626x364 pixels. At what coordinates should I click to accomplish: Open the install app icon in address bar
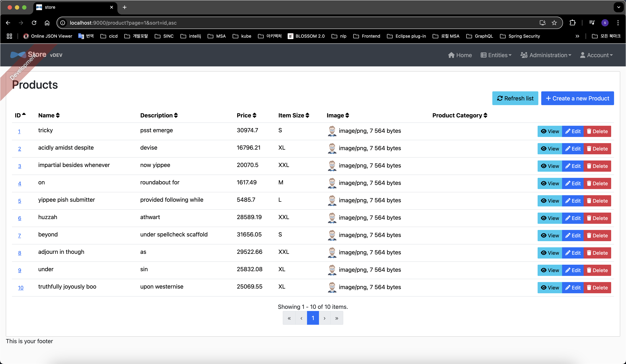(x=542, y=23)
